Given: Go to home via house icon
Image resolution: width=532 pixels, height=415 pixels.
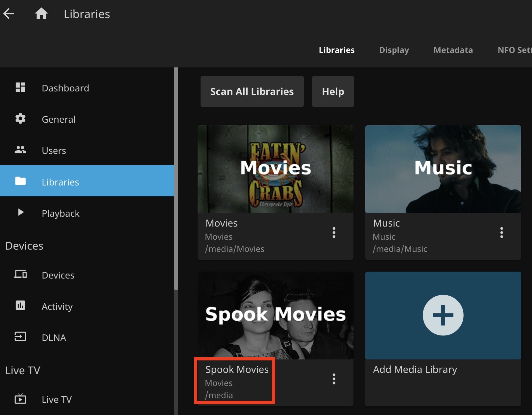Looking at the screenshot, I should tap(41, 14).
